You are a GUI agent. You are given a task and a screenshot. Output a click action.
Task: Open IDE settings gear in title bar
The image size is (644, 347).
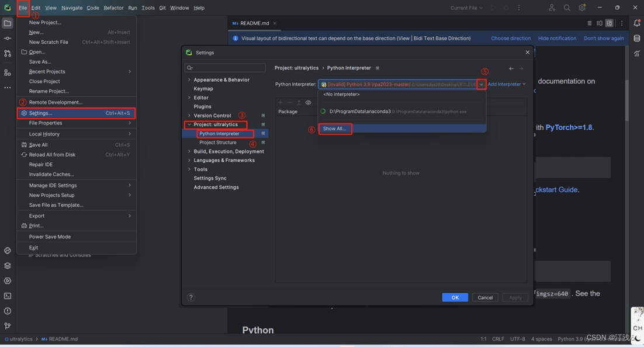click(582, 8)
